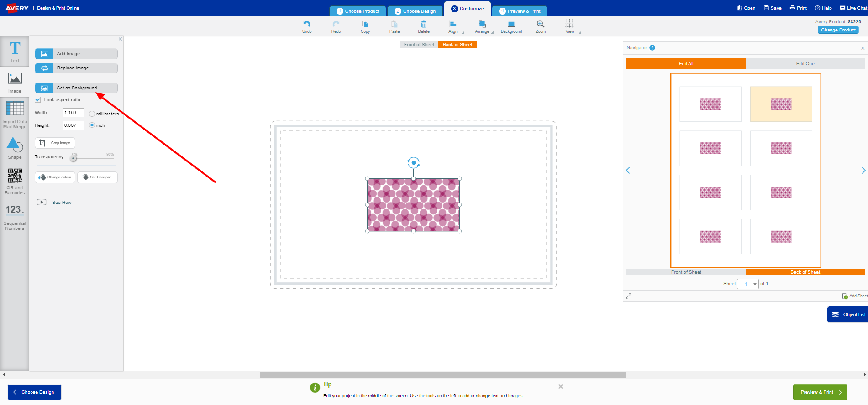The height and width of the screenshot is (405, 868).
Task: Select highlighted top-right label in Navigator
Action: tap(781, 104)
